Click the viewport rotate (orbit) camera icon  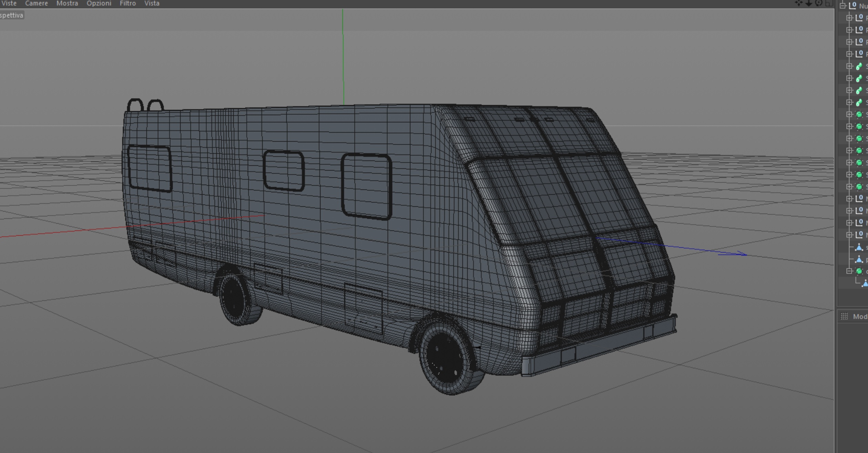point(819,3)
